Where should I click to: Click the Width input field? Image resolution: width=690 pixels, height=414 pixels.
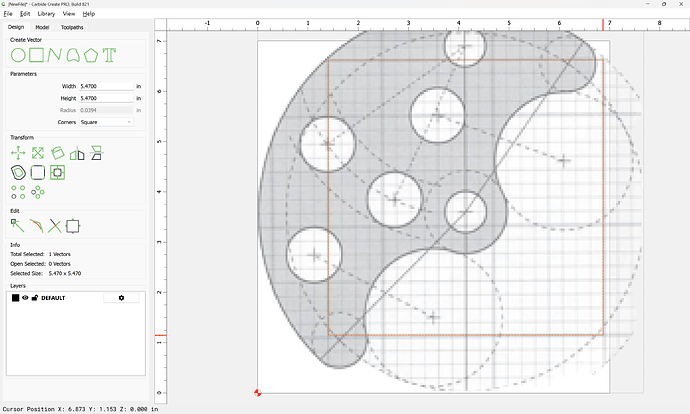[106, 86]
